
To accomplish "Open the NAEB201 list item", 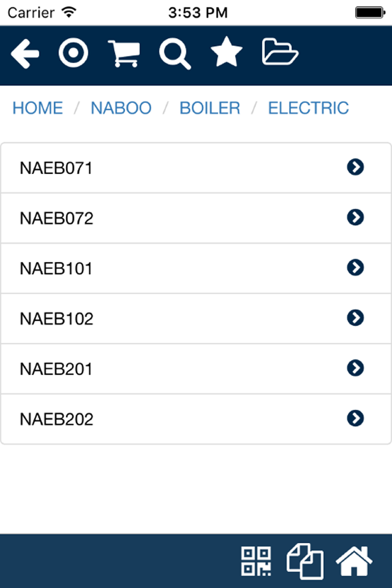I will tap(196, 369).
